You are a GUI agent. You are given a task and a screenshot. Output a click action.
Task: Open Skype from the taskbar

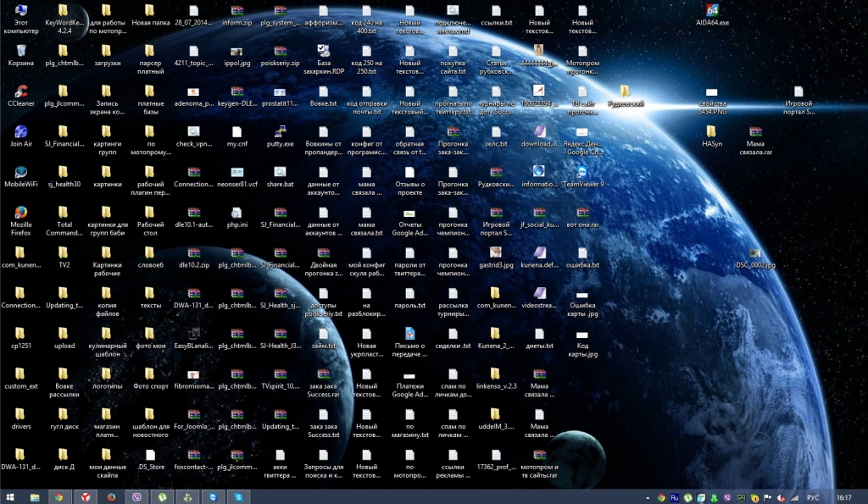[240, 497]
